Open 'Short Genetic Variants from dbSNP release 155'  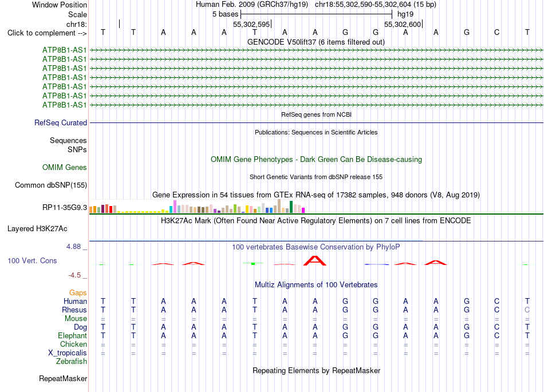coord(316,177)
